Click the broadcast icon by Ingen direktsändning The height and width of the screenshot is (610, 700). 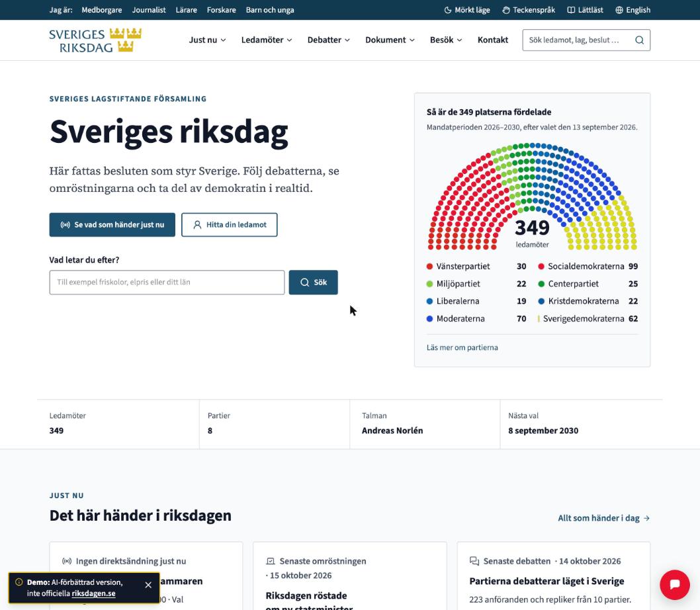[67, 561]
